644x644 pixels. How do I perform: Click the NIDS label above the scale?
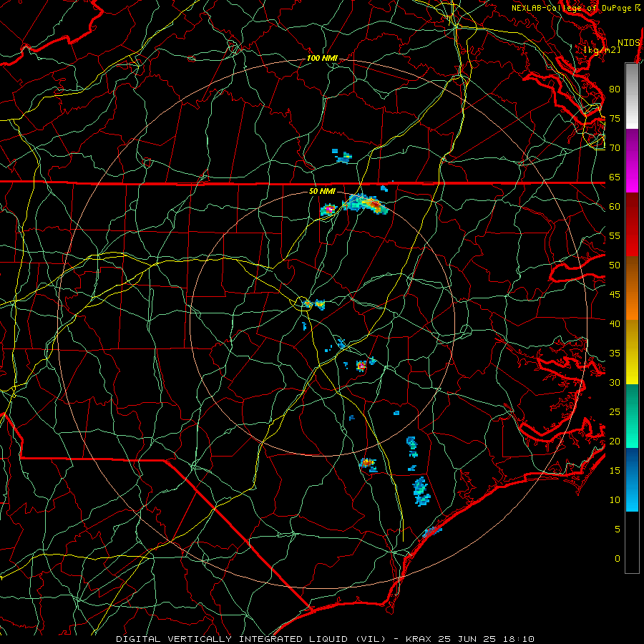click(x=629, y=42)
